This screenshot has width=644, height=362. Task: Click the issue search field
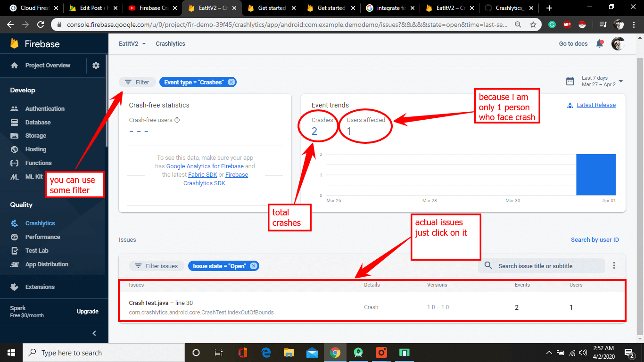[x=542, y=266]
